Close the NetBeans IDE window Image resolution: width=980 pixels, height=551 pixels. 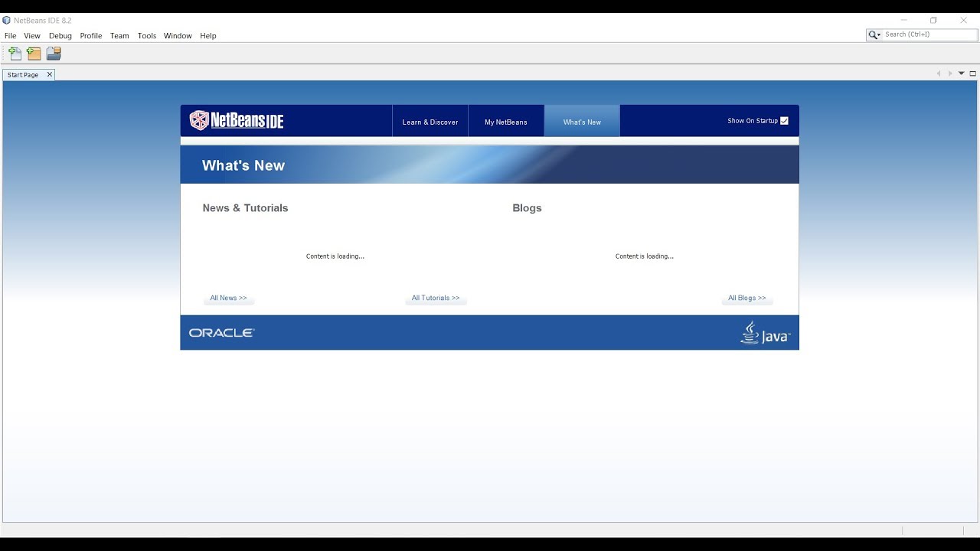[963, 21]
